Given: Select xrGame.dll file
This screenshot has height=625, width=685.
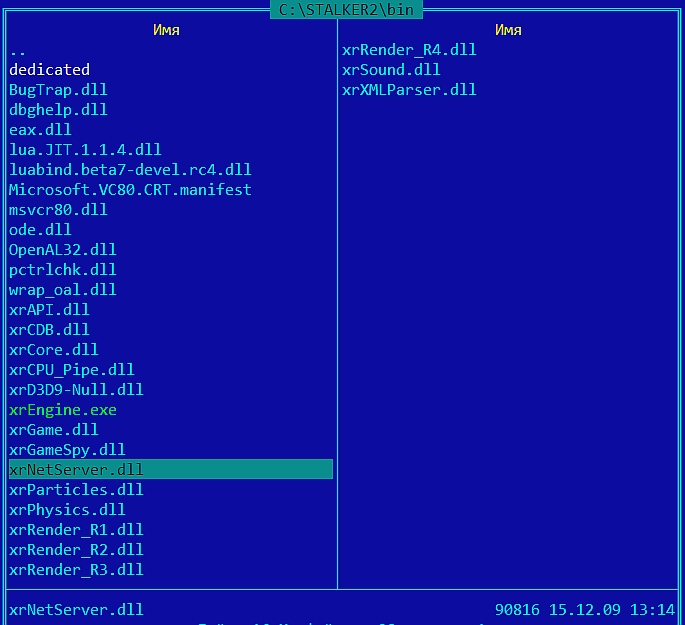Looking at the screenshot, I should point(54,430).
